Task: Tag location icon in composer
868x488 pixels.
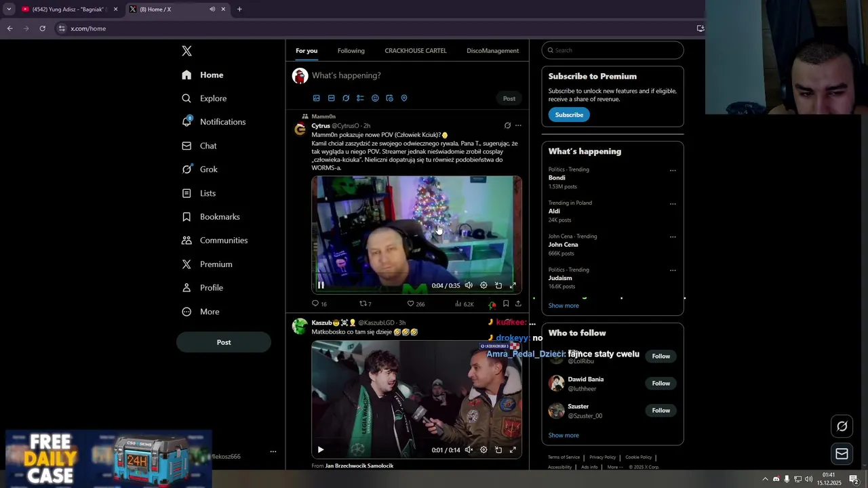Action: 404,98
